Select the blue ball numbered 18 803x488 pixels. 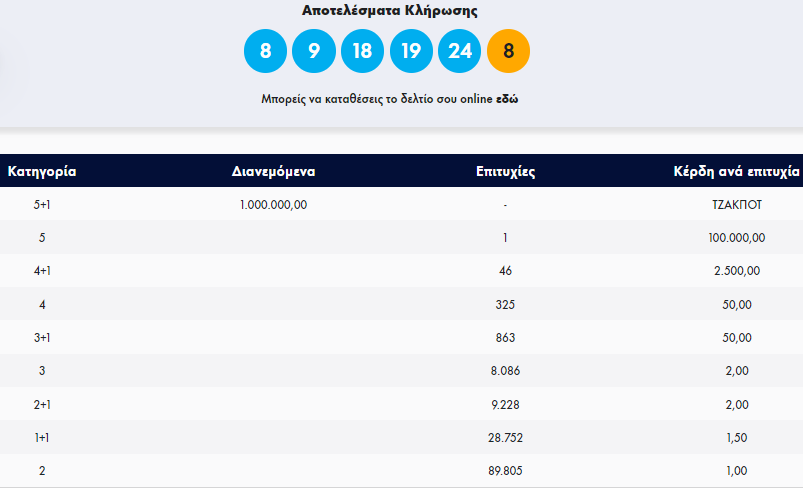pyautogui.click(x=362, y=51)
